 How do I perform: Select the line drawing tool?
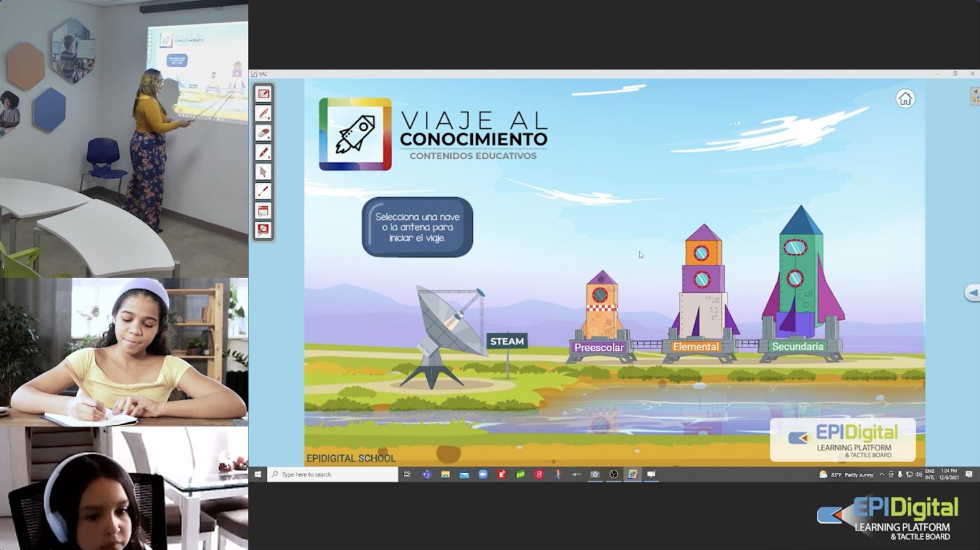[264, 191]
